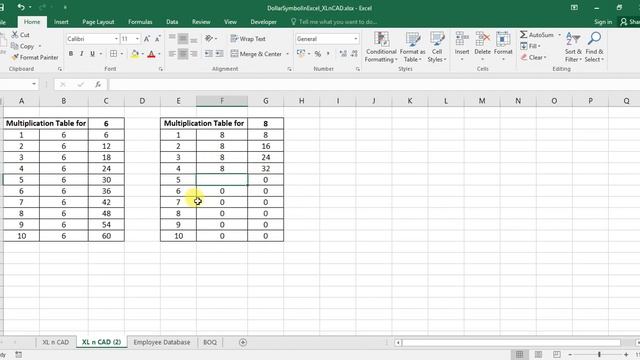Adjust the zoom slider handle
Viewport: 640px width, 360px height.
click(x=599, y=355)
